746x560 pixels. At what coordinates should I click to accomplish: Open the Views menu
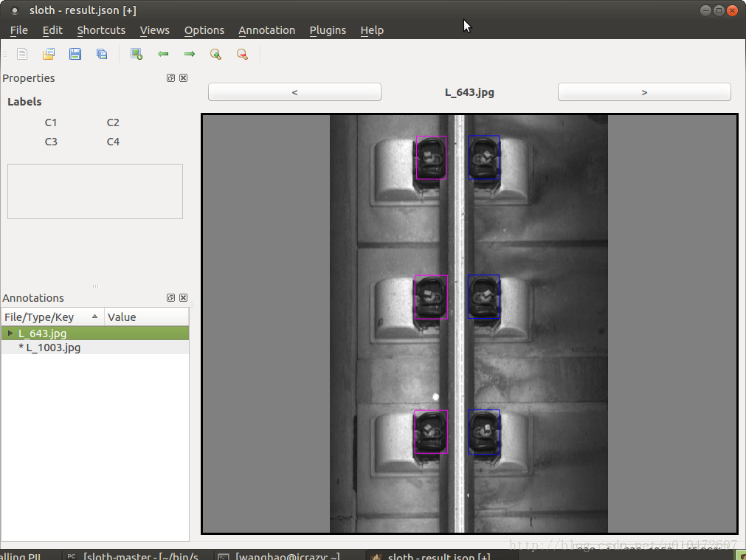click(155, 30)
